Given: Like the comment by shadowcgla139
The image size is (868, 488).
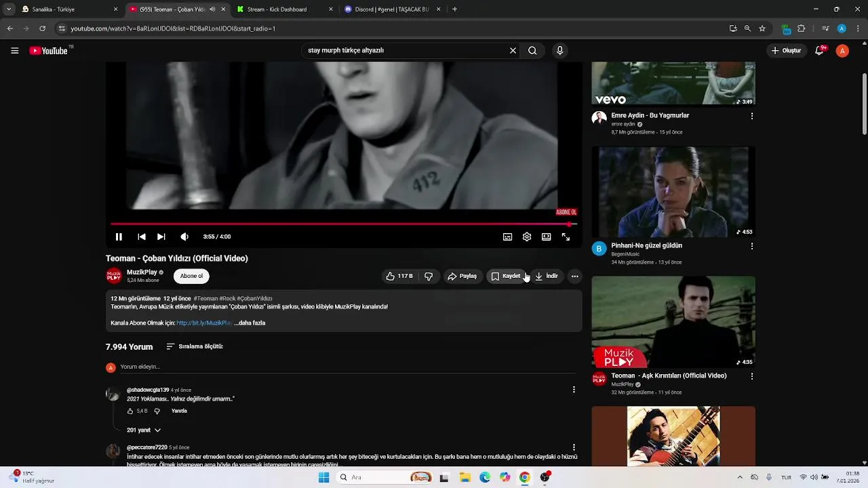Looking at the screenshot, I should (131, 411).
